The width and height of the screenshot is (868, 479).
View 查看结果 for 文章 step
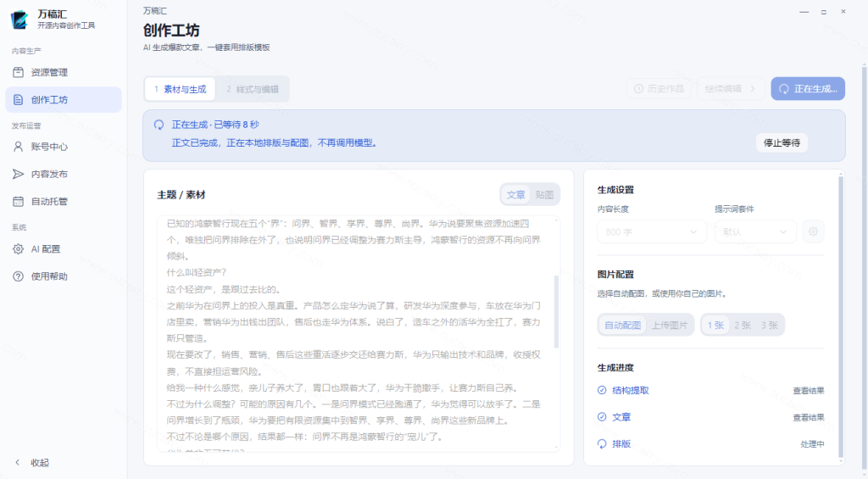808,417
